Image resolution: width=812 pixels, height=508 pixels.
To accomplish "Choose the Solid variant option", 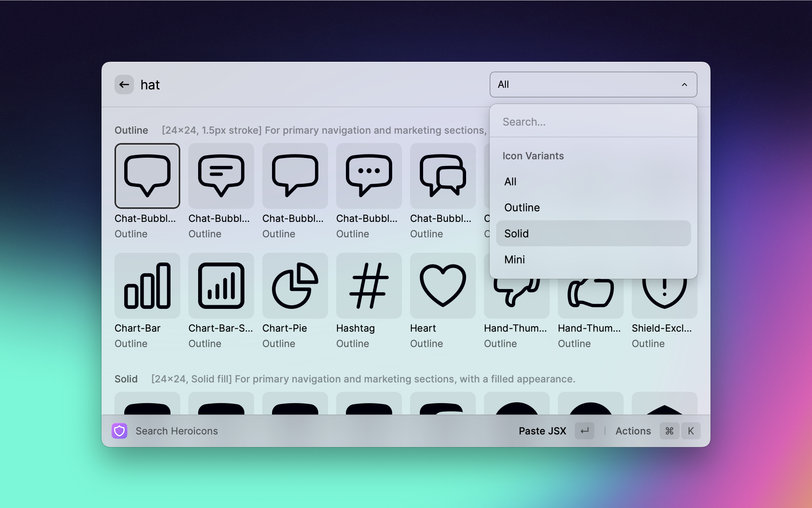I will 594,233.
